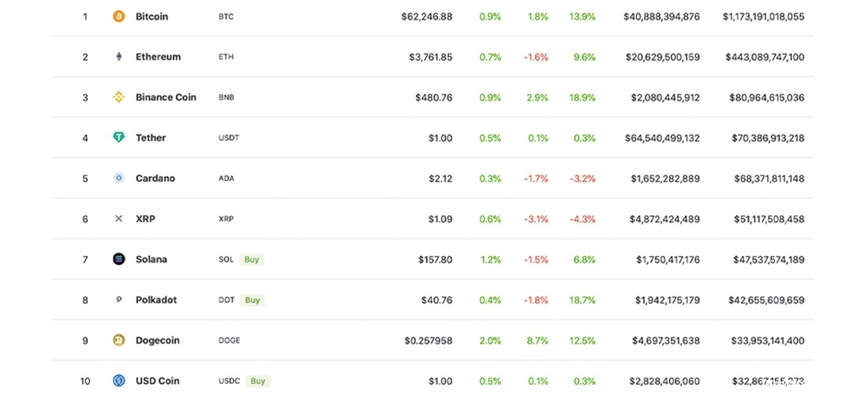
Task: Click the Cardano logo icon
Action: (119, 179)
